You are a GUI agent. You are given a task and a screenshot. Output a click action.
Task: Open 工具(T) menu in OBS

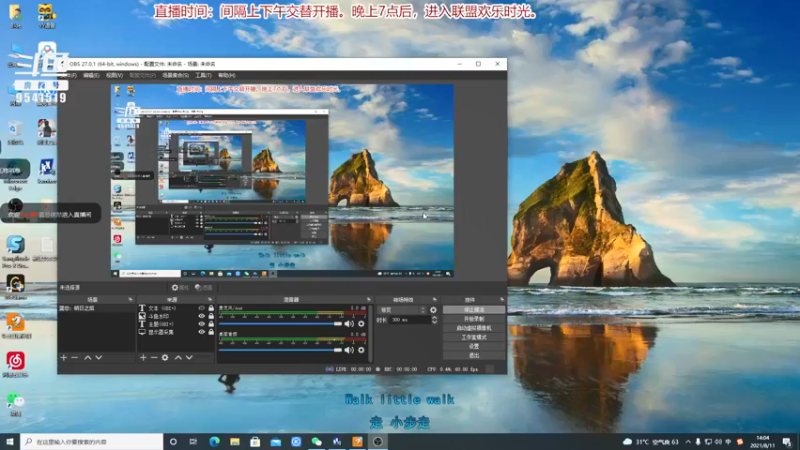pos(203,75)
